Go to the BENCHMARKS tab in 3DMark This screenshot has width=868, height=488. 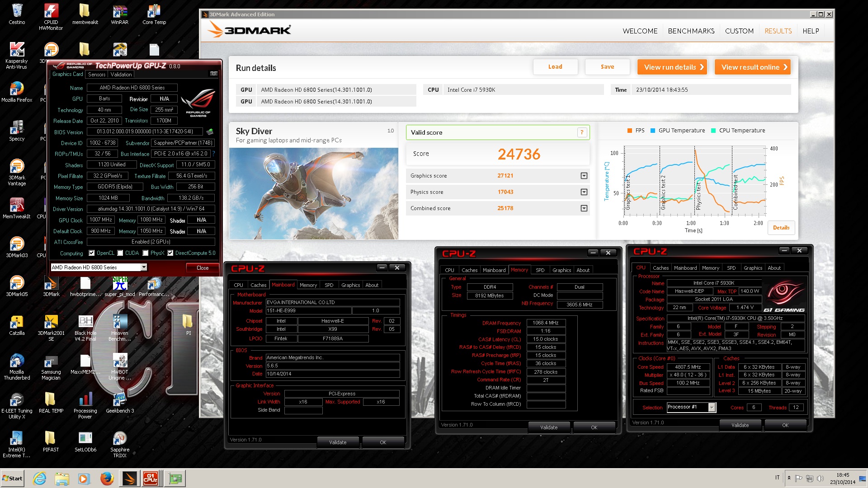691,31
